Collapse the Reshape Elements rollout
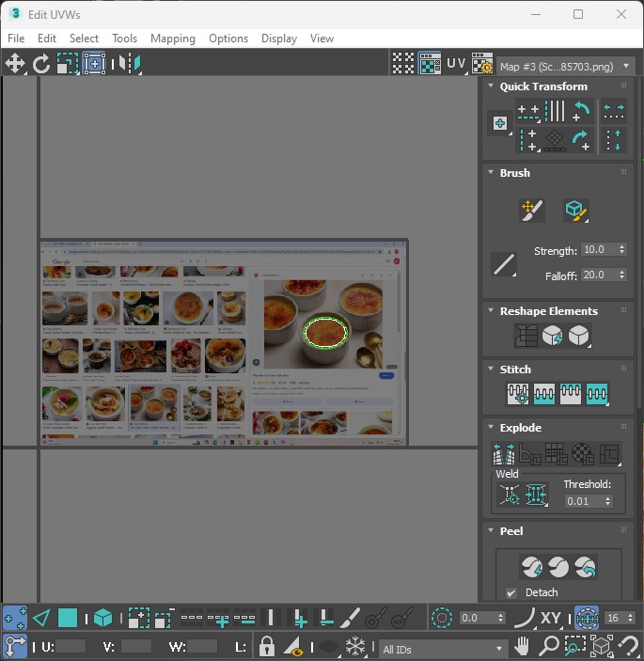The image size is (644, 661). [491, 310]
